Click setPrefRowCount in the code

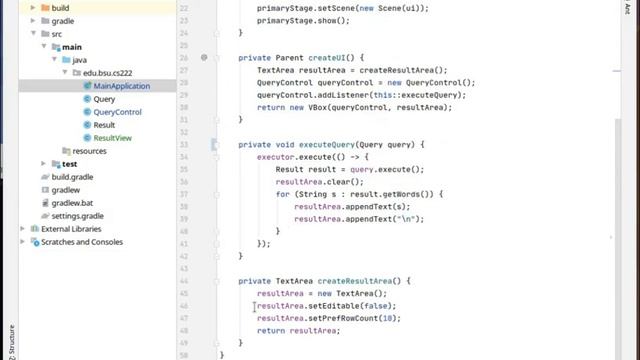(x=343, y=318)
